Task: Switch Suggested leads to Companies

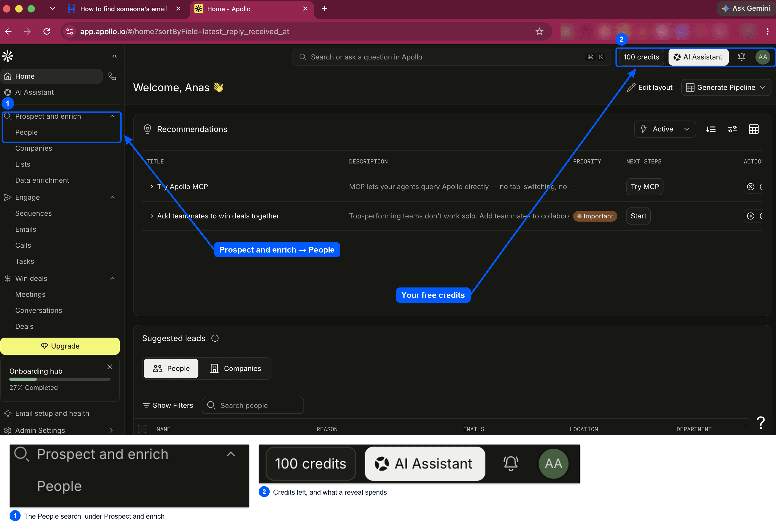Action: tap(235, 368)
